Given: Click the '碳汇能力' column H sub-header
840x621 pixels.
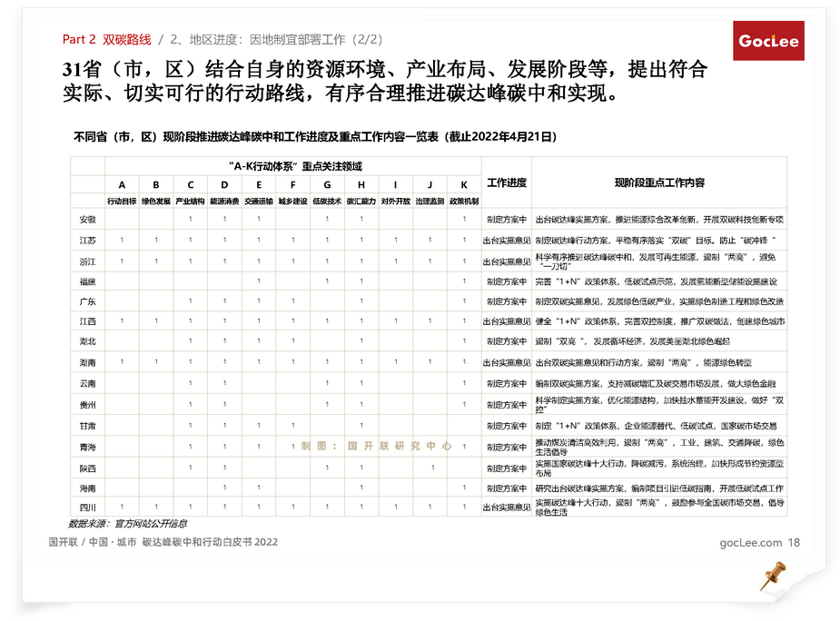Looking at the screenshot, I should tap(361, 201).
